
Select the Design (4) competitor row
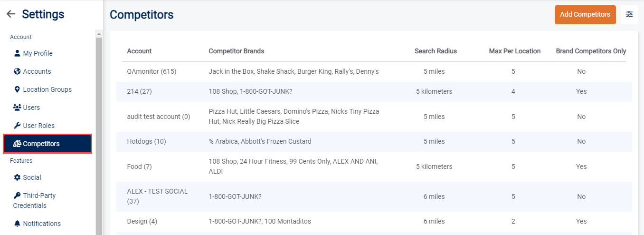click(x=142, y=221)
